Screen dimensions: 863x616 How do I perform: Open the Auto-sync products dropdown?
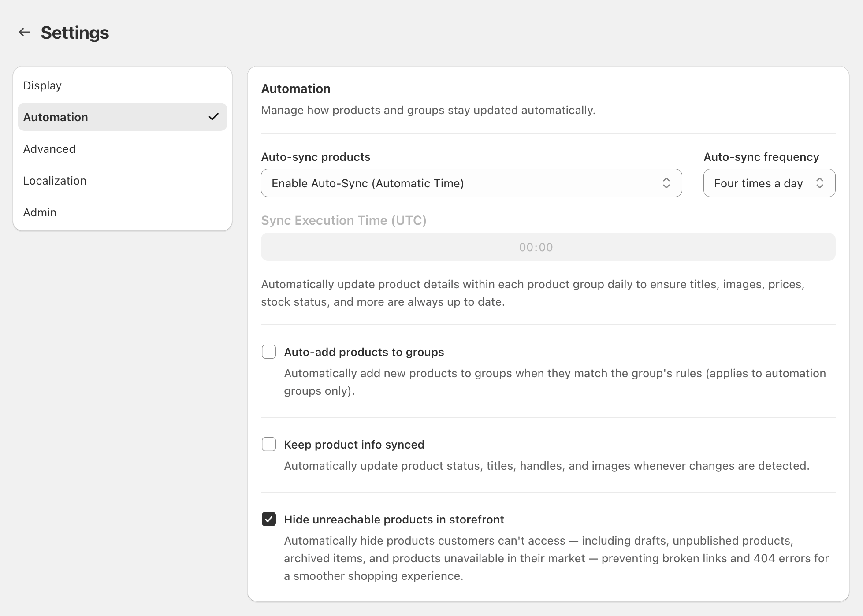pos(471,183)
